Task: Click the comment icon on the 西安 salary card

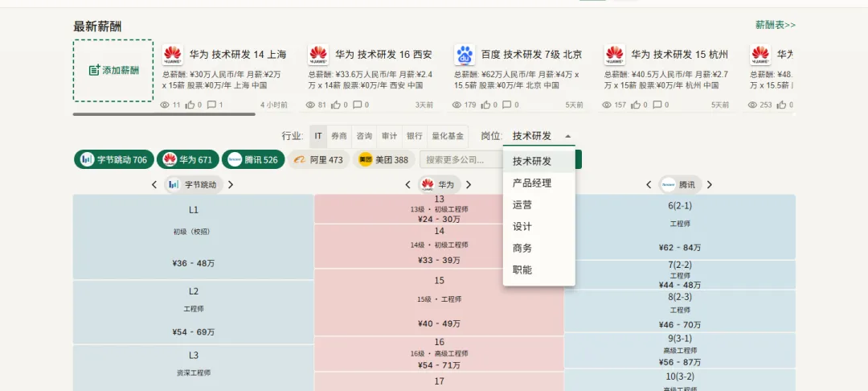Action: [x=358, y=105]
